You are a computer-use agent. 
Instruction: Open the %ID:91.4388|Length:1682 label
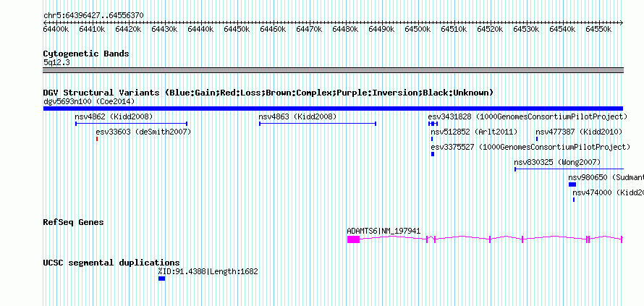click(208, 271)
